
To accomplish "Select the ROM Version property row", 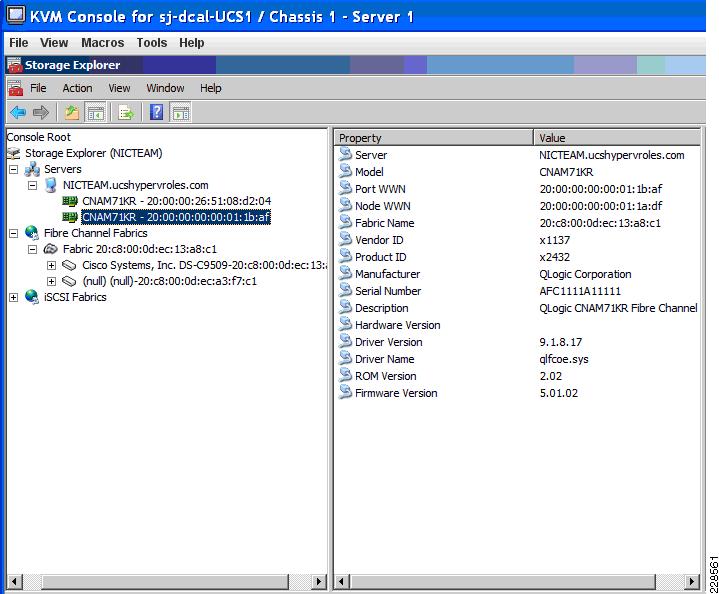I will click(517, 376).
